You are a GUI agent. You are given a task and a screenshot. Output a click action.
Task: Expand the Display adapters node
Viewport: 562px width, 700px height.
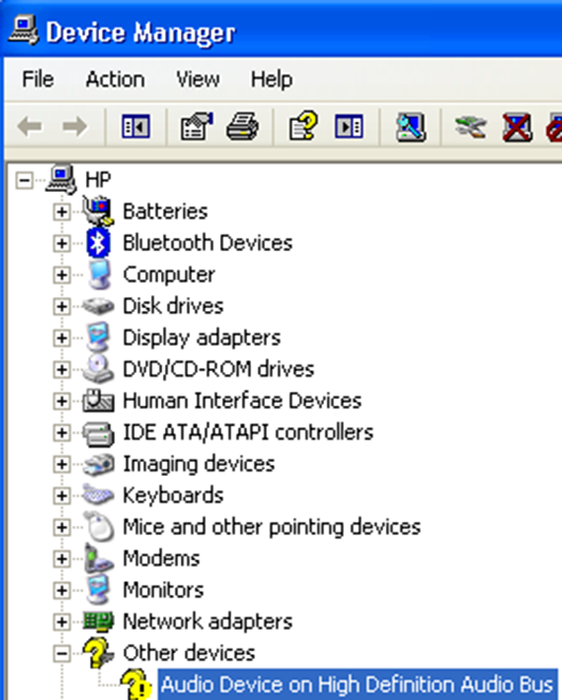click(x=62, y=338)
